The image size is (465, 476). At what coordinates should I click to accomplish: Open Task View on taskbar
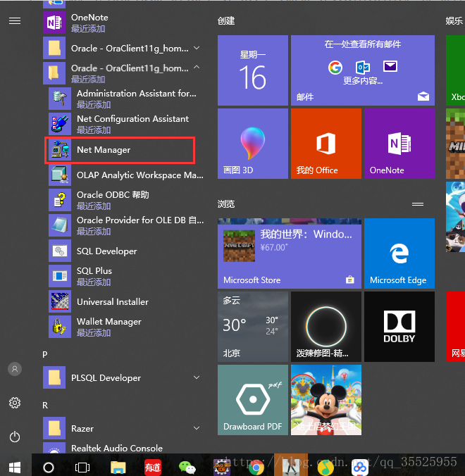[82, 468]
